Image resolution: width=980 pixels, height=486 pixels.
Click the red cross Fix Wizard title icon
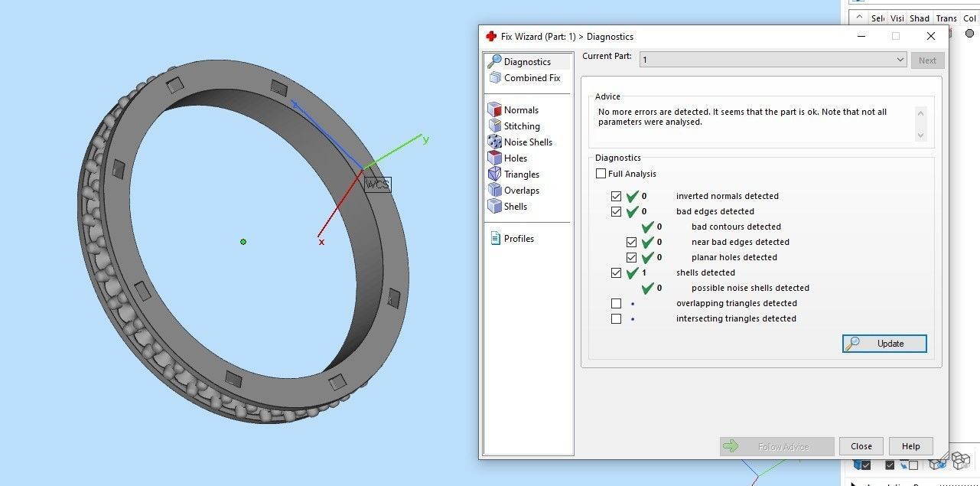pos(491,36)
